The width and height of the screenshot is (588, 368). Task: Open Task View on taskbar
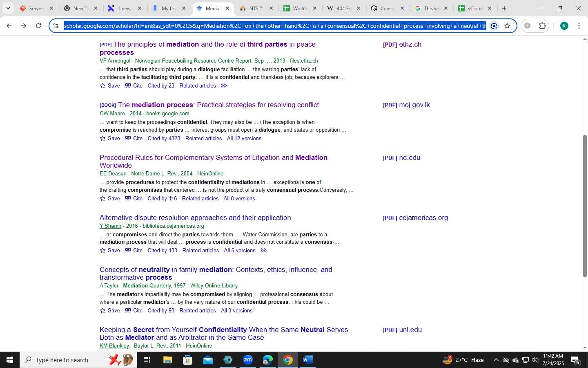(147, 360)
